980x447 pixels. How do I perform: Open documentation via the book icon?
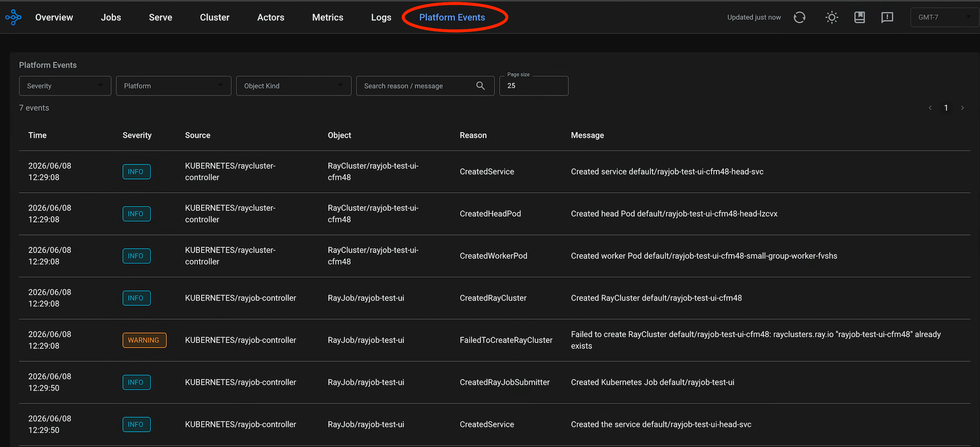[x=860, y=18]
